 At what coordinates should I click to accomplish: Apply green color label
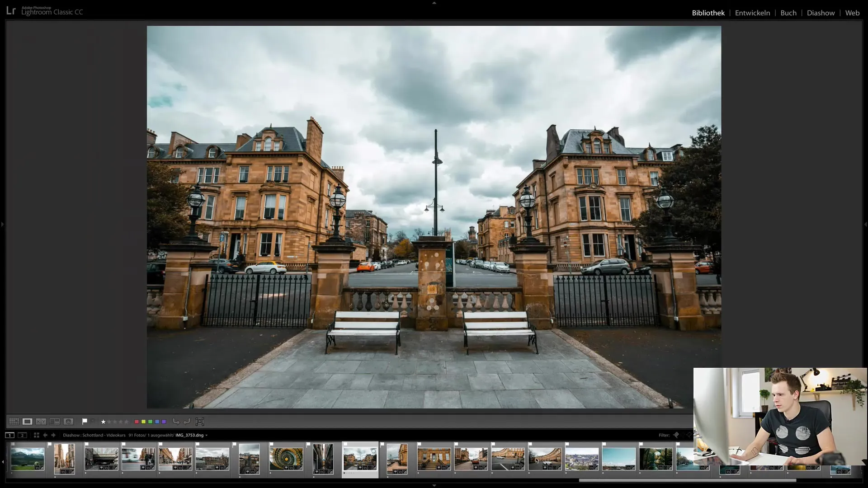click(150, 422)
